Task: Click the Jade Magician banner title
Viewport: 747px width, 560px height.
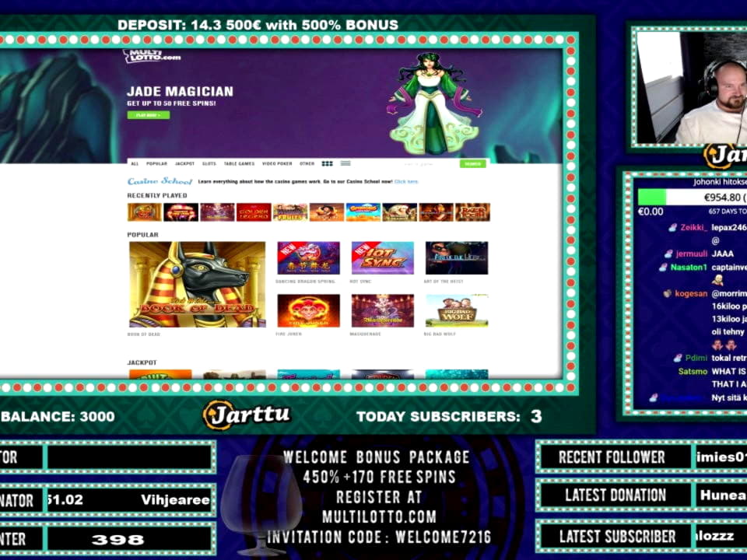Action: pos(180,92)
